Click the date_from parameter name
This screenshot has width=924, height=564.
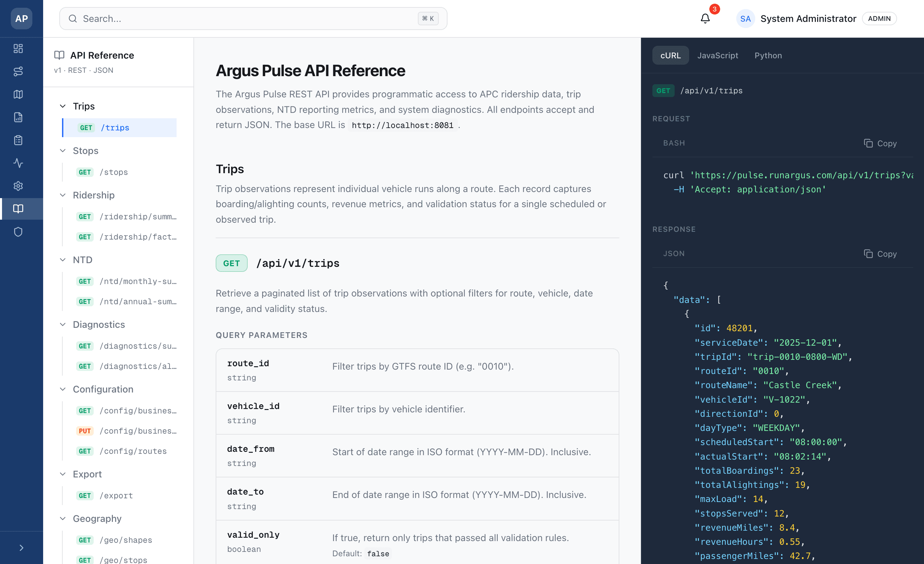tap(250, 449)
